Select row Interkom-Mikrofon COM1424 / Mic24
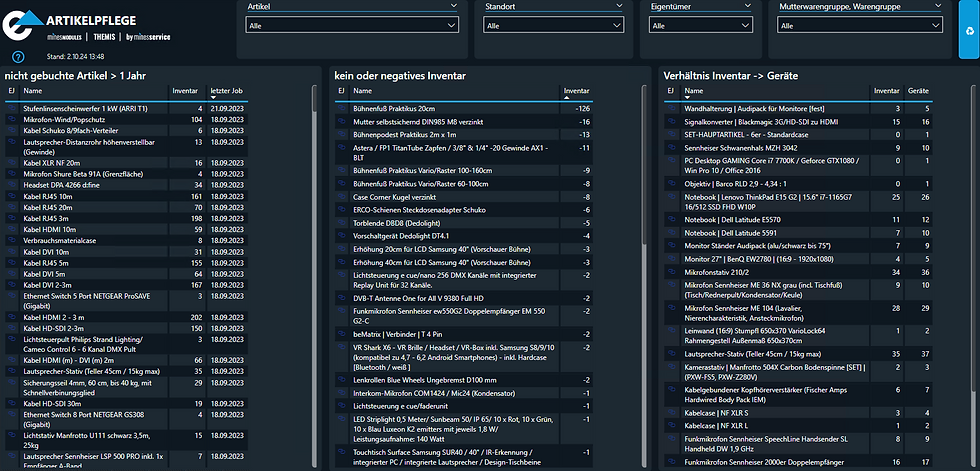 click(464, 393)
